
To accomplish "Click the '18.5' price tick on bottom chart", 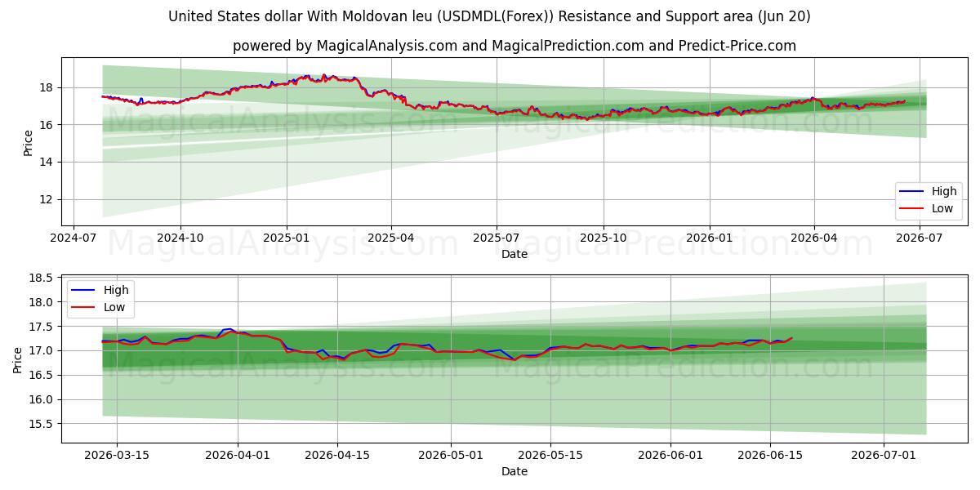I will pos(42,278).
